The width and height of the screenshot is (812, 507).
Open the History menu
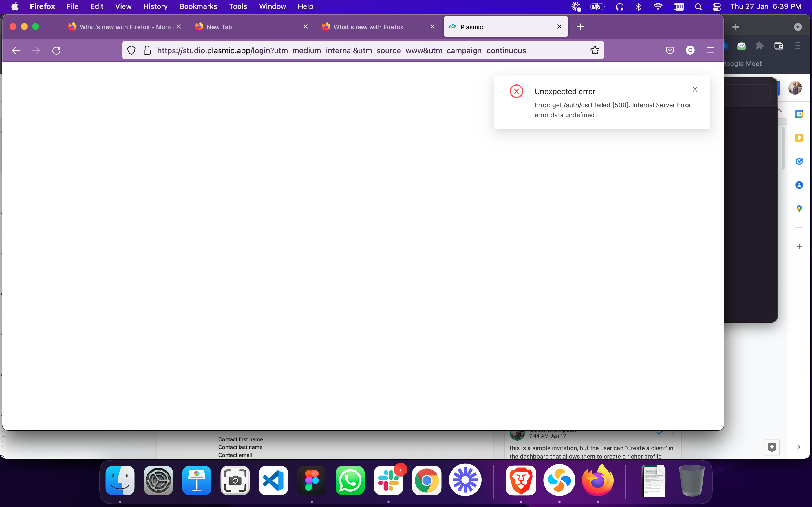(x=155, y=6)
